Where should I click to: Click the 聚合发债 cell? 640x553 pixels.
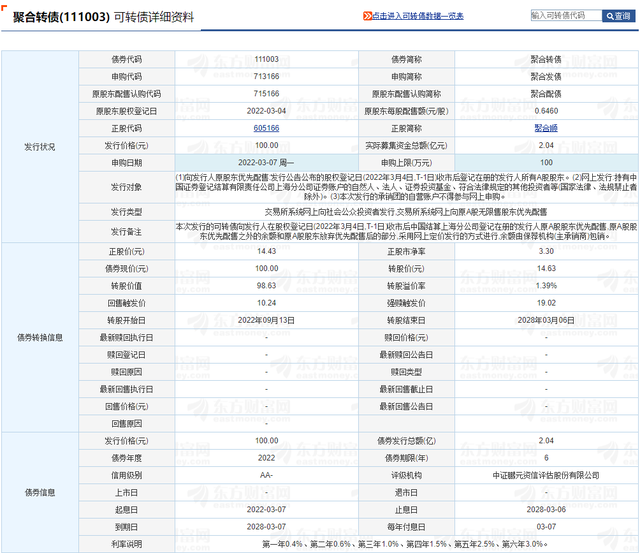point(546,76)
